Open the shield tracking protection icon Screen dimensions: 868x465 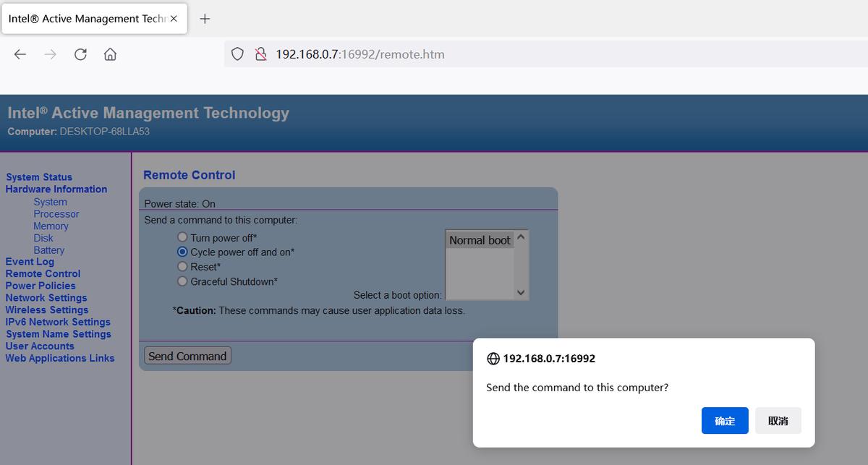tap(237, 54)
